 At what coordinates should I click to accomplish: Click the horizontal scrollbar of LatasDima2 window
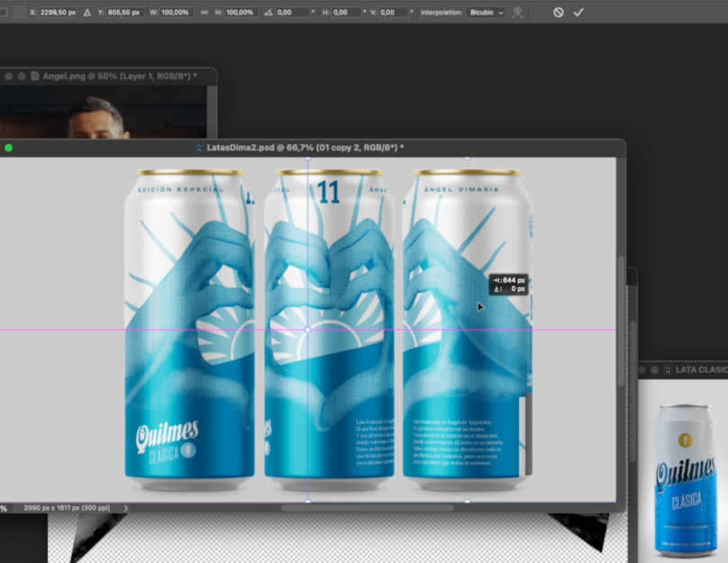368,508
